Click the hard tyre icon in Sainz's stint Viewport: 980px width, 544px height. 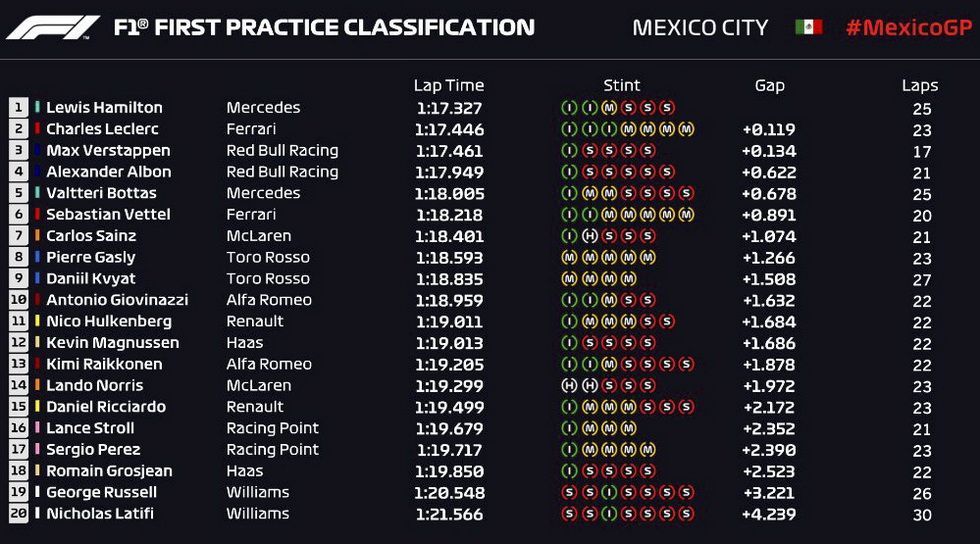(589, 236)
